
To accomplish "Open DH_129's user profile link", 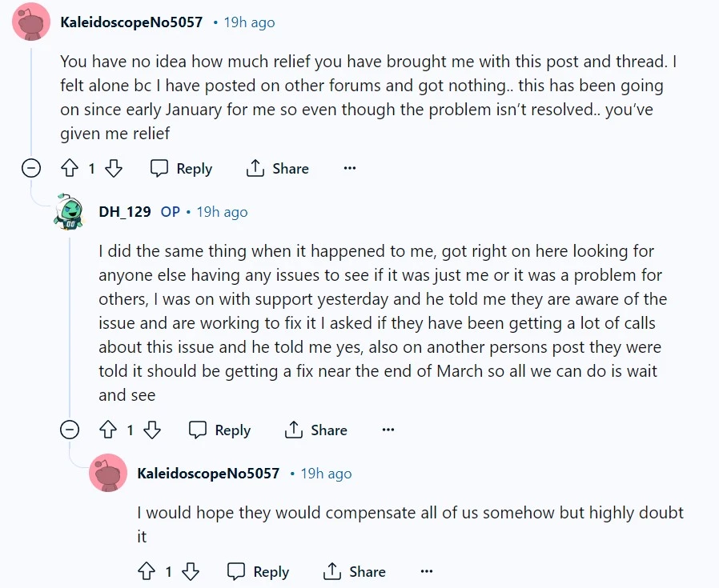I will [x=125, y=212].
